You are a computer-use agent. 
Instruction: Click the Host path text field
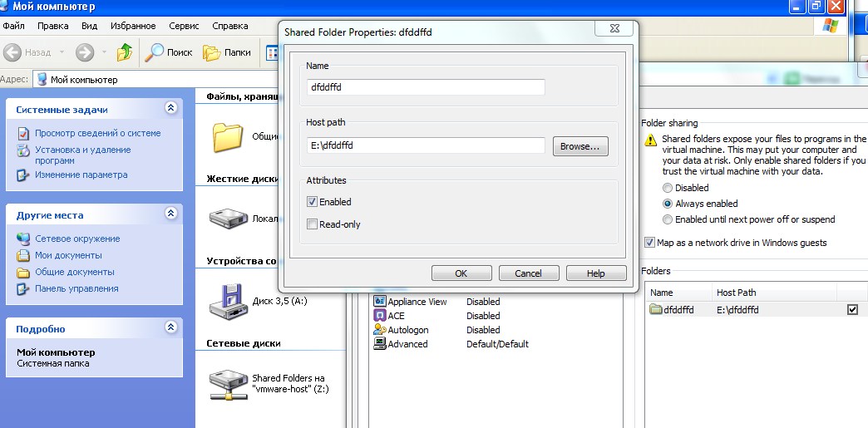click(426, 145)
